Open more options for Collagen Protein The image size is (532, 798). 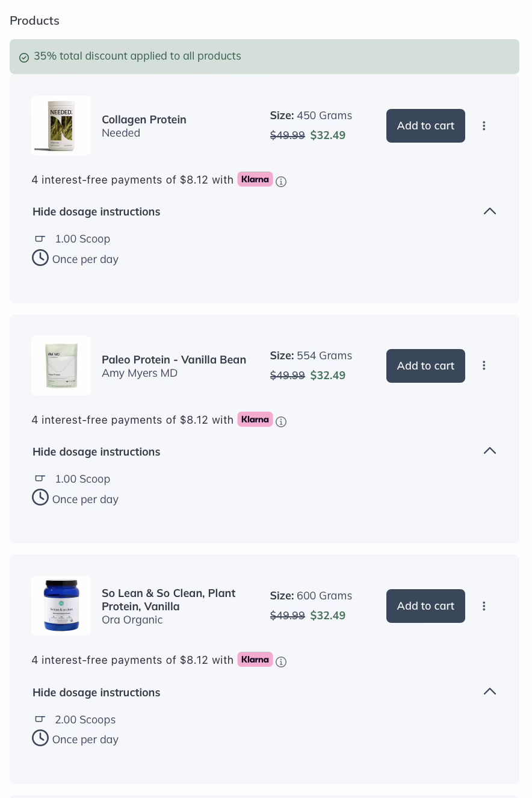tap(484, 126)
